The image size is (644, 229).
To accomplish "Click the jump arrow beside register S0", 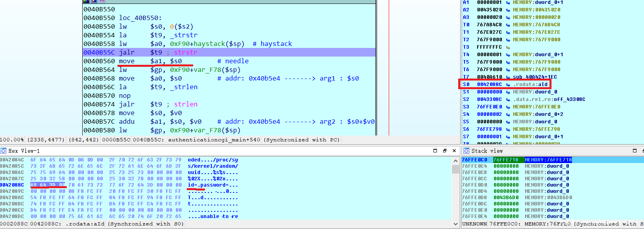I will (x=508, y=84).
